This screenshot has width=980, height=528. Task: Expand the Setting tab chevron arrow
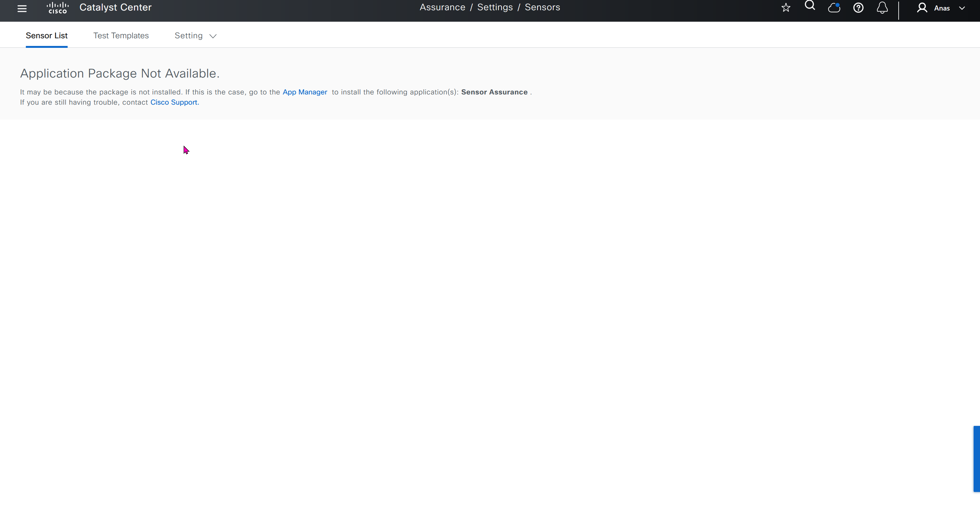213,36
